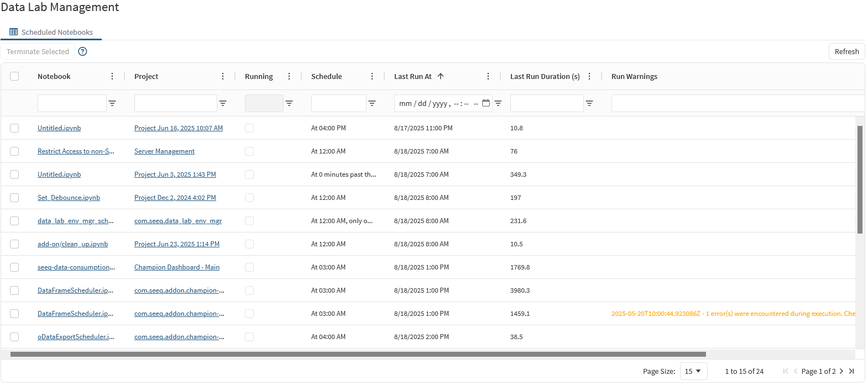The width and height of the screenshot is (868, 386).
Task: Select the Set_Debounce.ipynb row checkbox
Action: coord(14,198)
